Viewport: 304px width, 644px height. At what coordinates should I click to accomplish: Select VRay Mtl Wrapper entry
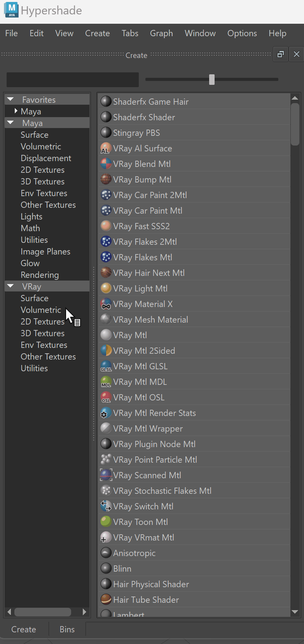point(194,428)
